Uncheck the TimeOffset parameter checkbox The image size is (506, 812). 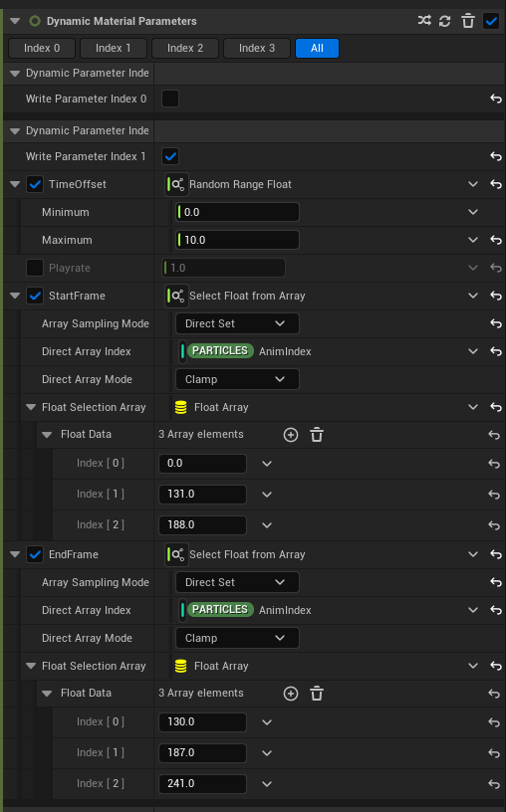[35, 184]
